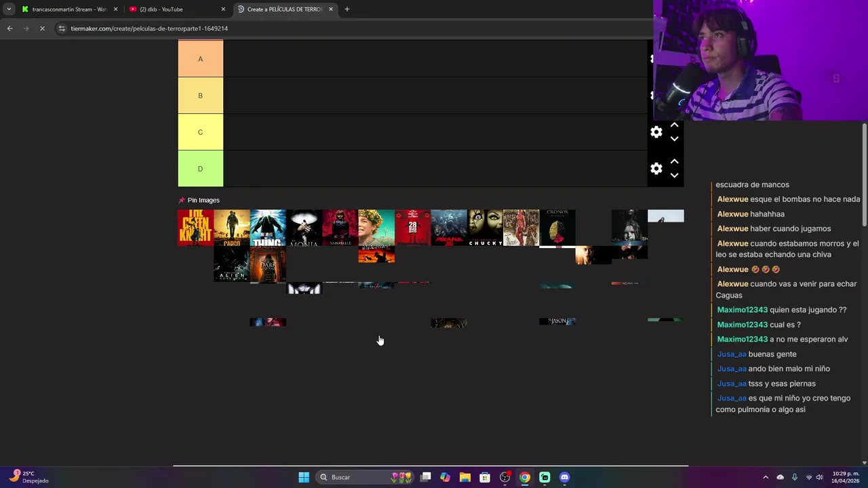Open settings gear for tier C row

point(656,132)
